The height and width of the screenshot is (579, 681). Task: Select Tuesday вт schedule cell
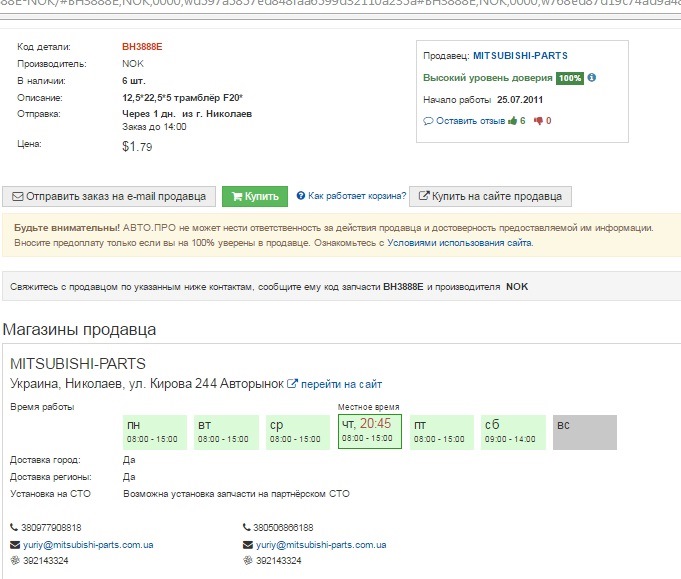click(x=226, y=432)
